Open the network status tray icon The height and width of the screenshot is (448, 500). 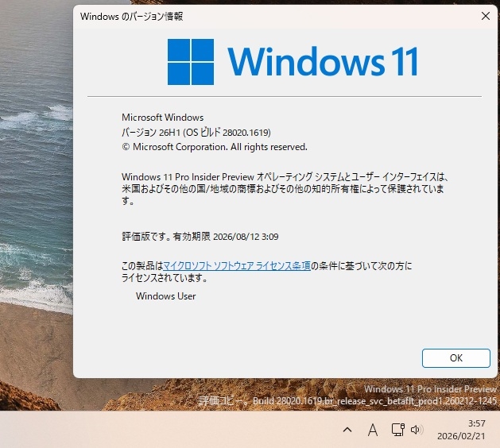397,430
